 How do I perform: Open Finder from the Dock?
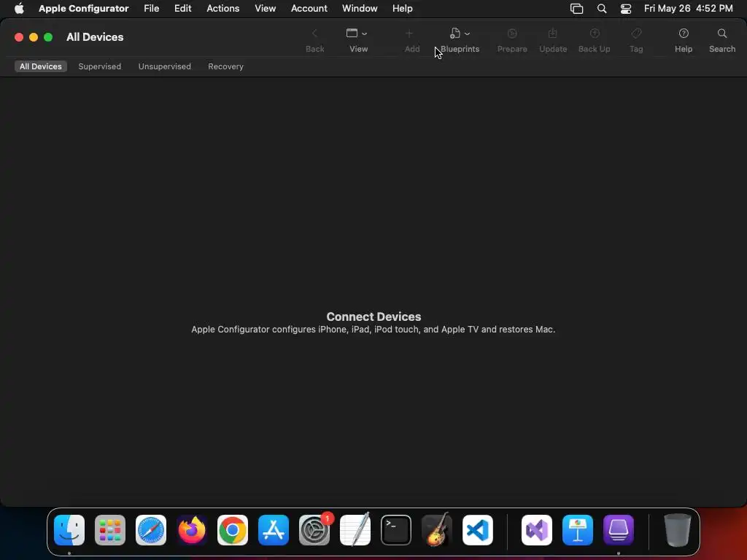[69, 530]
